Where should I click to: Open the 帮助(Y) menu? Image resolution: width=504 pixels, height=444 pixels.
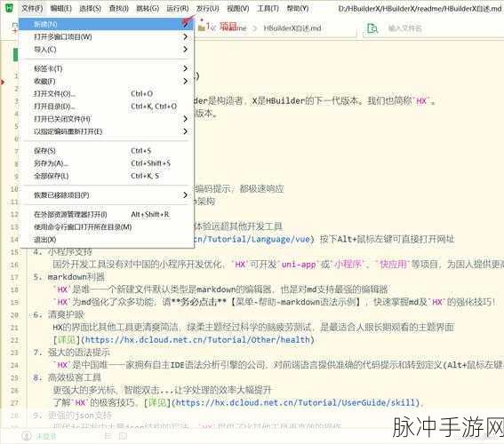[298, 9]
